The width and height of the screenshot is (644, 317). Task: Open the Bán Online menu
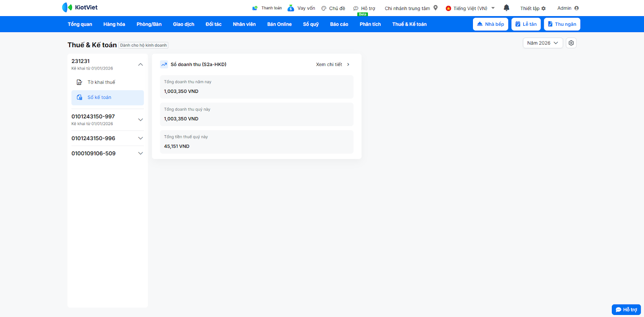click(279, 24)
